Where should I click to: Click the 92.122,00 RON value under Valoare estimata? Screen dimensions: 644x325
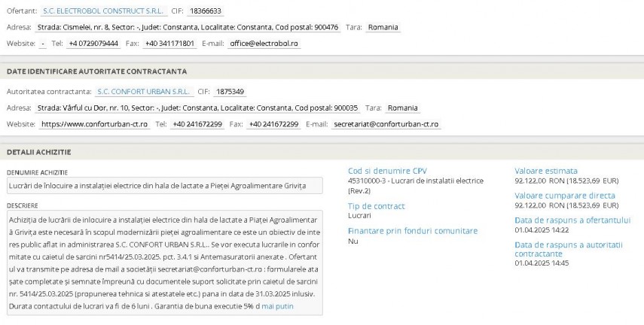point(566,181)
